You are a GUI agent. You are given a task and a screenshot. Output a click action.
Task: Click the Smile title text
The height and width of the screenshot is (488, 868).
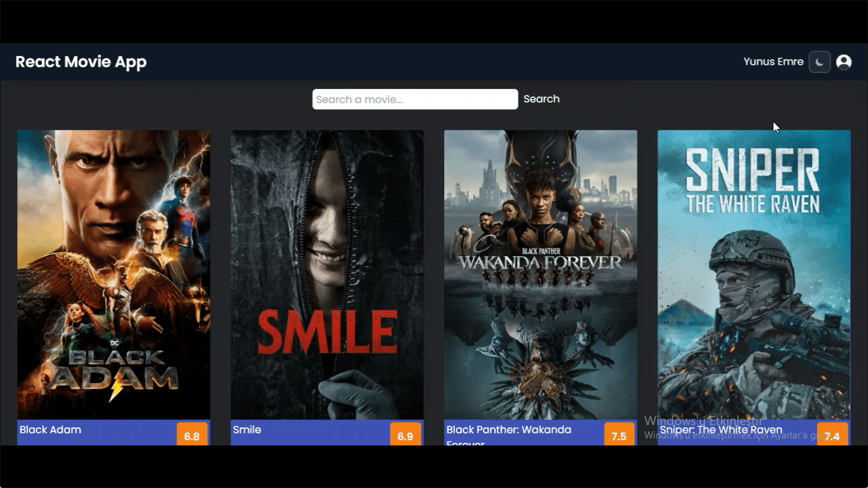[x=247, y=430]
